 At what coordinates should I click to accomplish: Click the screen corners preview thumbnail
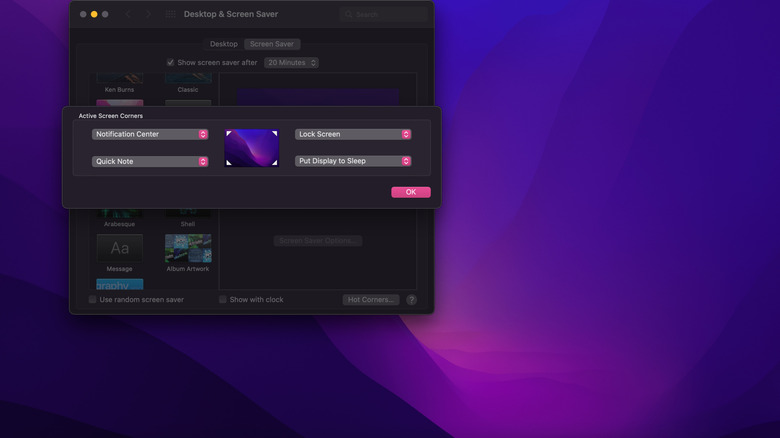(252, 148)
